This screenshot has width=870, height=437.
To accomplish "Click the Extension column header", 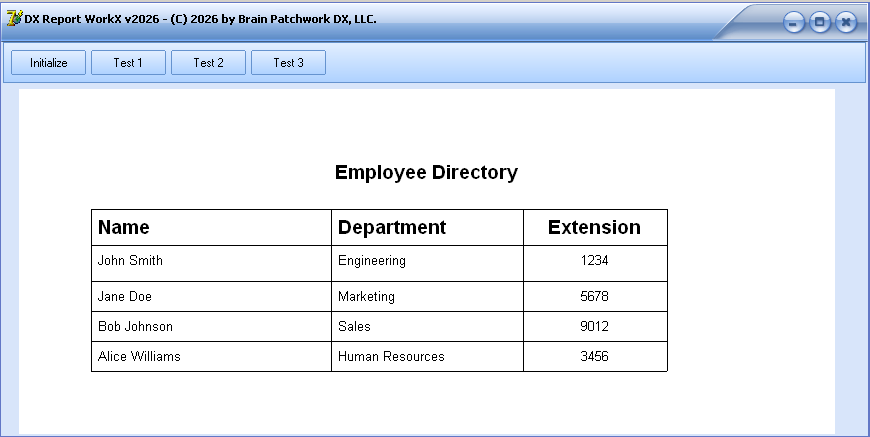I will 594,227.
